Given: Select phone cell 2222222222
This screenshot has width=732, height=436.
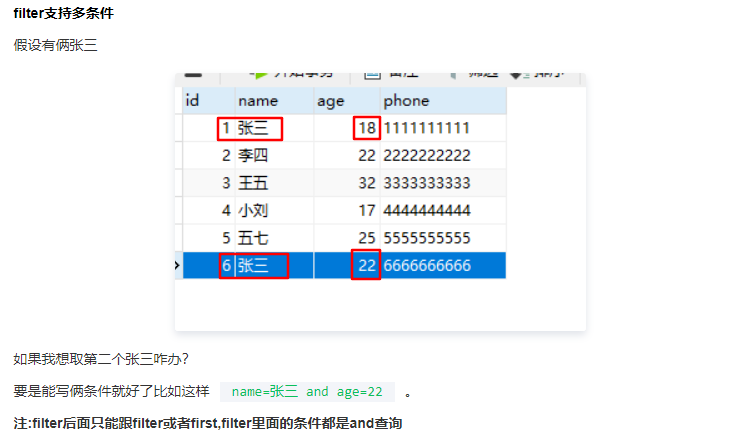Looking at the screenshot, I should point(443,155).
